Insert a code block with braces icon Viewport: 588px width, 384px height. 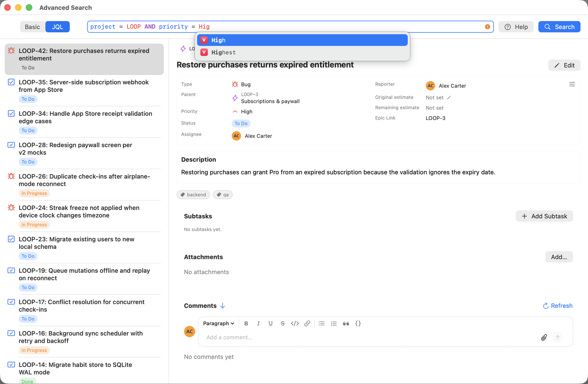pos(358,323)
